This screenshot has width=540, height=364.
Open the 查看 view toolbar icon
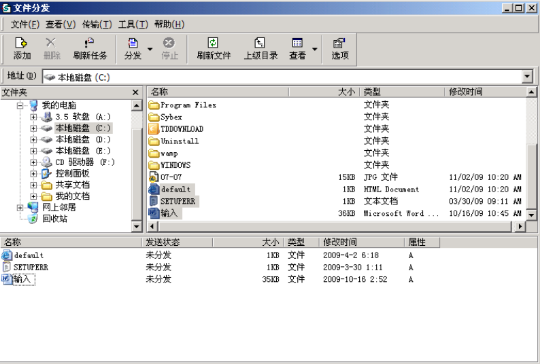coord(297,43)
